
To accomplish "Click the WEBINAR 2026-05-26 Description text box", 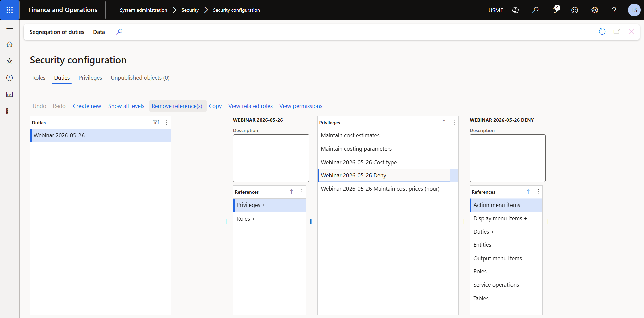I will click(x=271, y=158).
